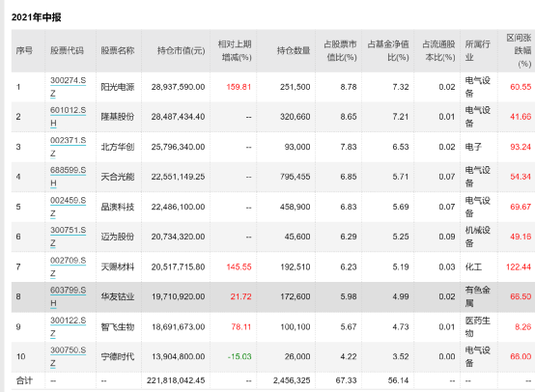Click the 持仓数量 column header
This screenshot has height=392, width=535.
click(294, 51)
